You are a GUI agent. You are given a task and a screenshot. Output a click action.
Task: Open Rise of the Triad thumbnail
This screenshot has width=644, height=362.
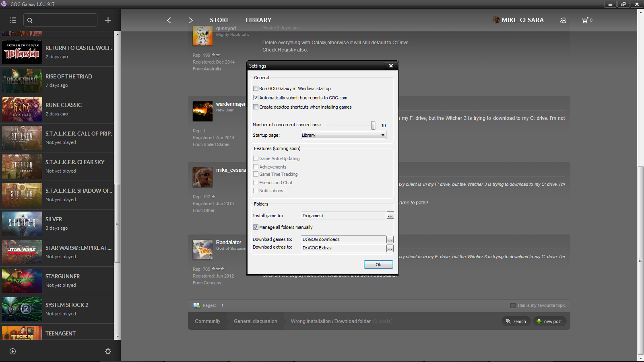pos(22,81)
